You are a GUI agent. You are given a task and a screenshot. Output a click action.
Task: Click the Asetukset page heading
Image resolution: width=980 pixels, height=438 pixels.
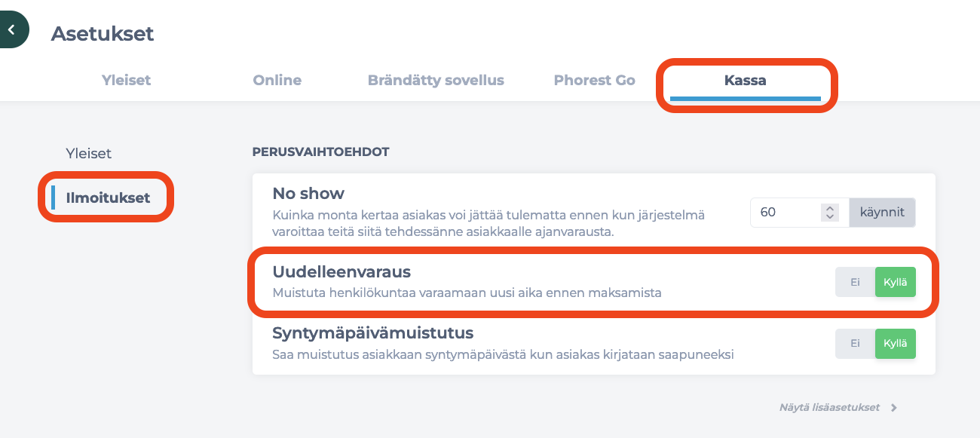(x=103, y=33)
